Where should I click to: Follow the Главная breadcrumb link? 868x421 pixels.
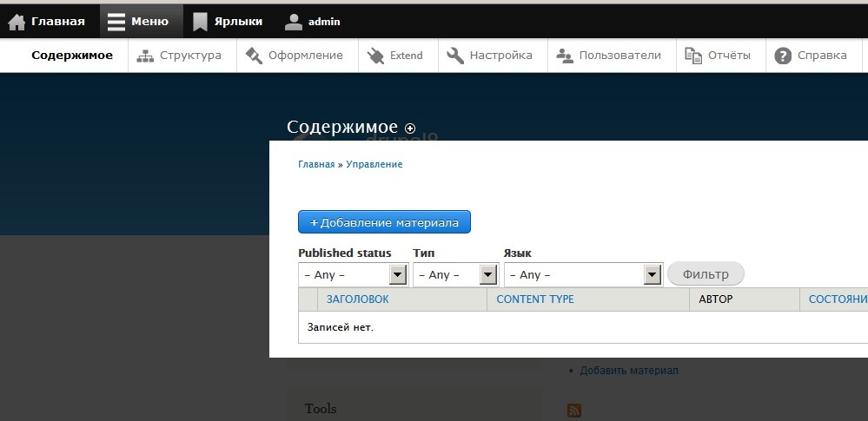pos(316,164)
